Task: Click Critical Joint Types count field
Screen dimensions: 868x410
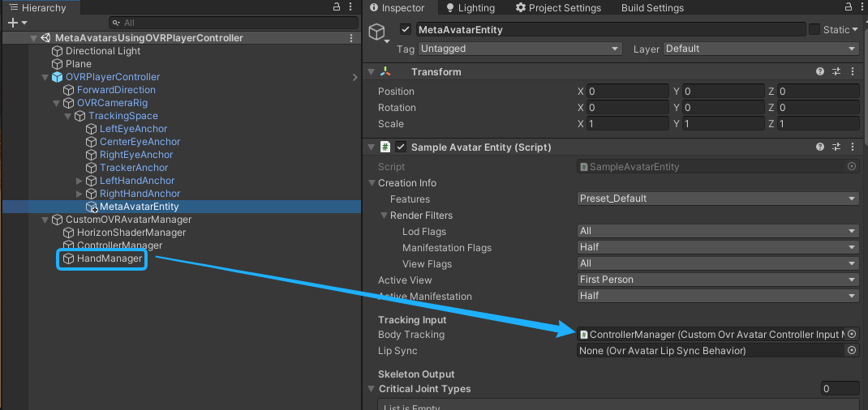Action: click(x=840, y=389)
